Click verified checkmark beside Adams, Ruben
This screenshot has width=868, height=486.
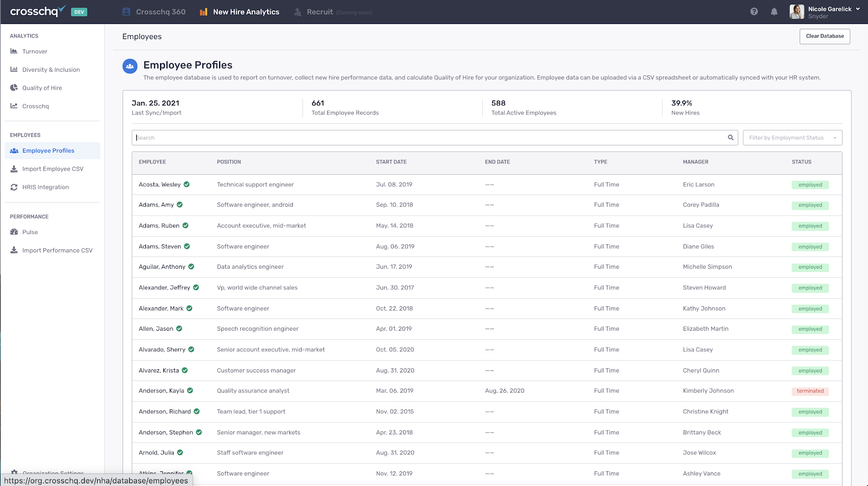coord(186,225)
